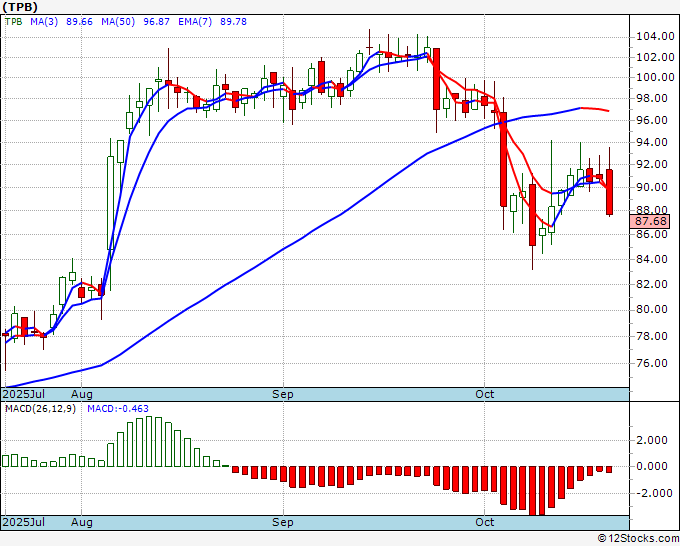Click the 90.00 price axis label

[652, 187]
